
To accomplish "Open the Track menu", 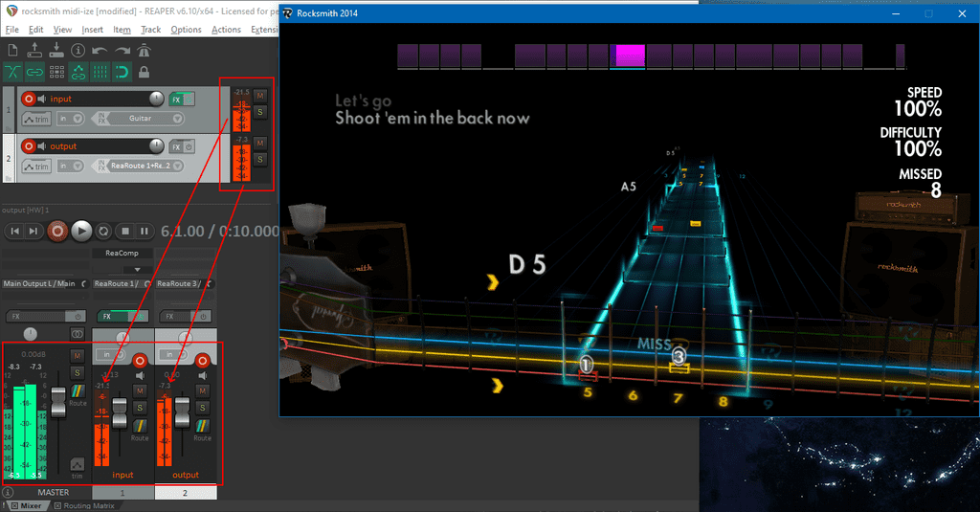I will [x=150, y=30].
